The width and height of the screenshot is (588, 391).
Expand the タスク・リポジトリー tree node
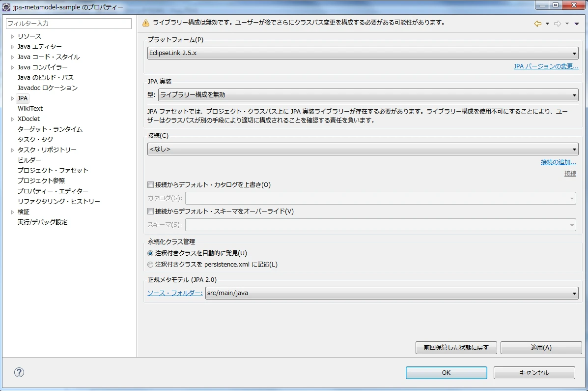click(12, 150)
